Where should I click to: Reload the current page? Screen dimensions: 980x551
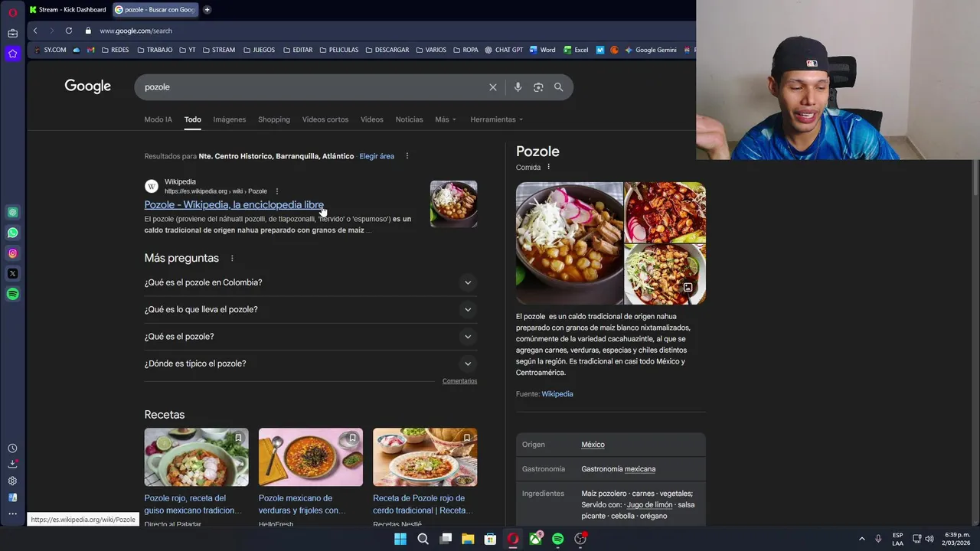point(69,31)
